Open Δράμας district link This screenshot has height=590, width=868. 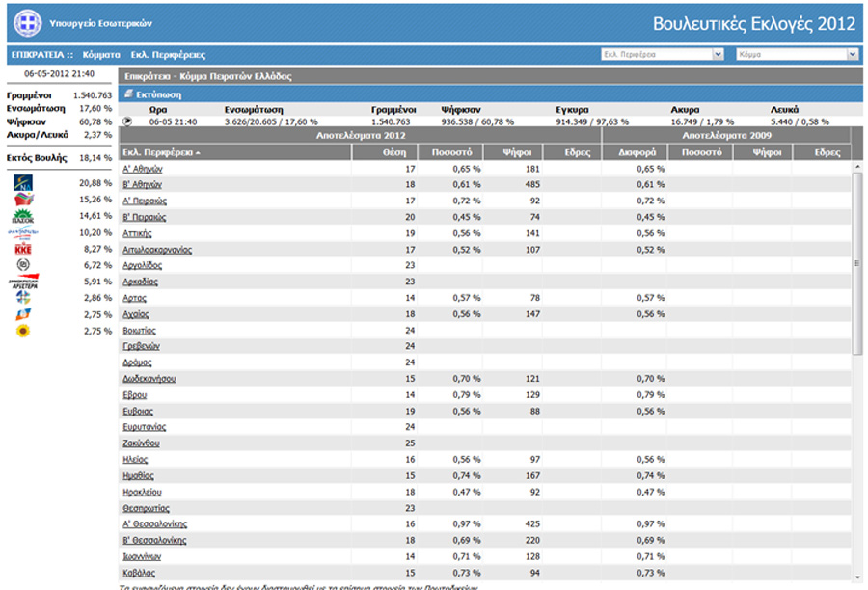pos(137,362)
